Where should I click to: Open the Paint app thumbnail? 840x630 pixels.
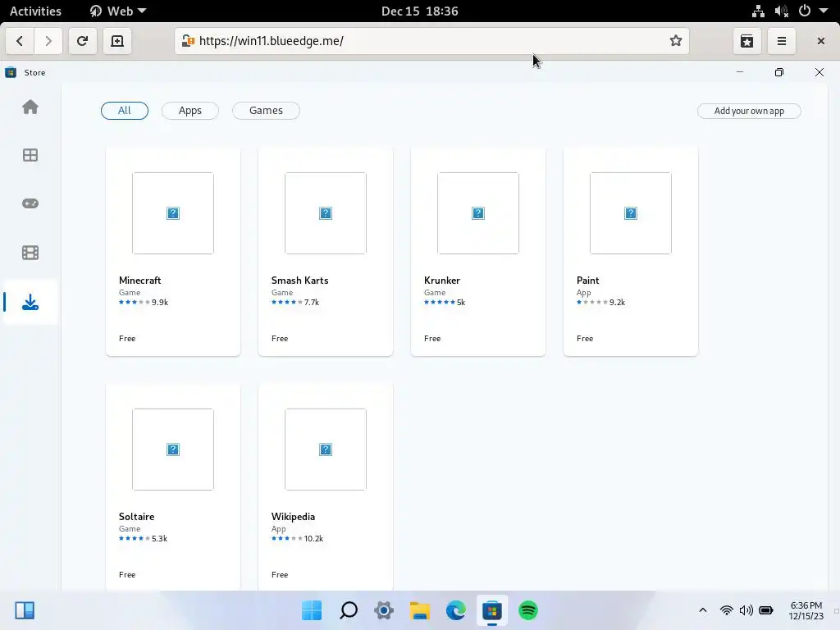[x=631, y=213]
